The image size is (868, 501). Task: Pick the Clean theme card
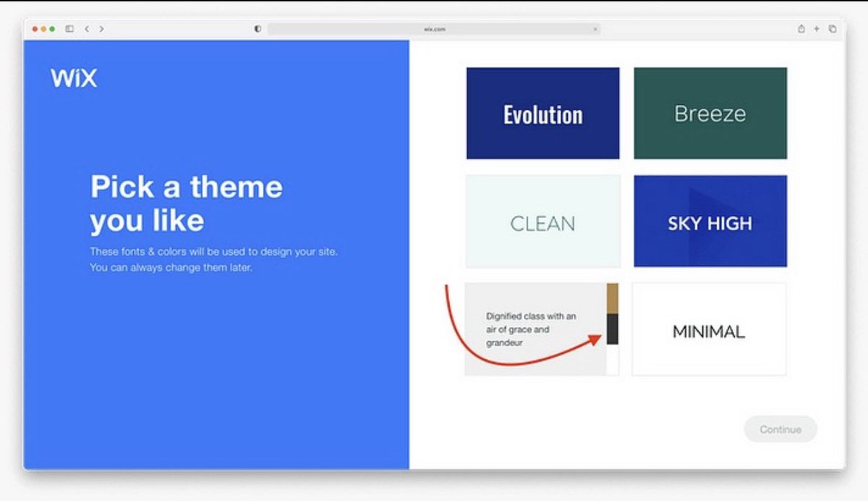[x=542, y=221]
